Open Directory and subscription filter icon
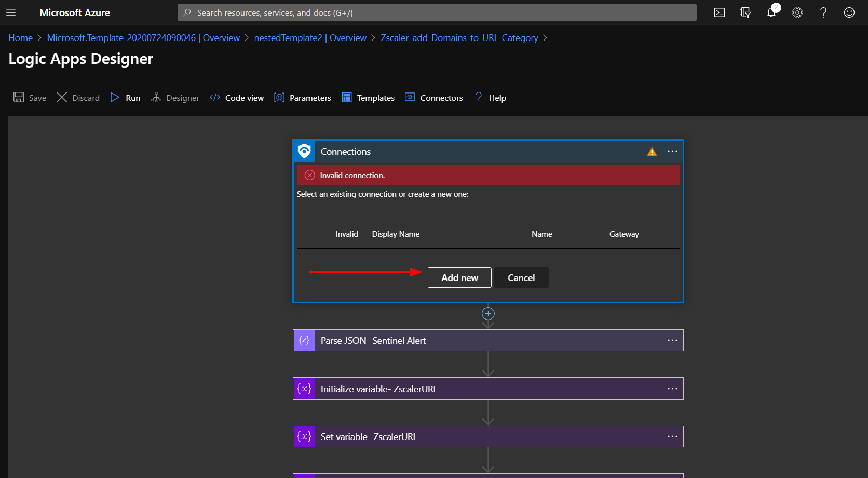The height and width of the screenshot is (478, 868). click(x=745, y=12)
